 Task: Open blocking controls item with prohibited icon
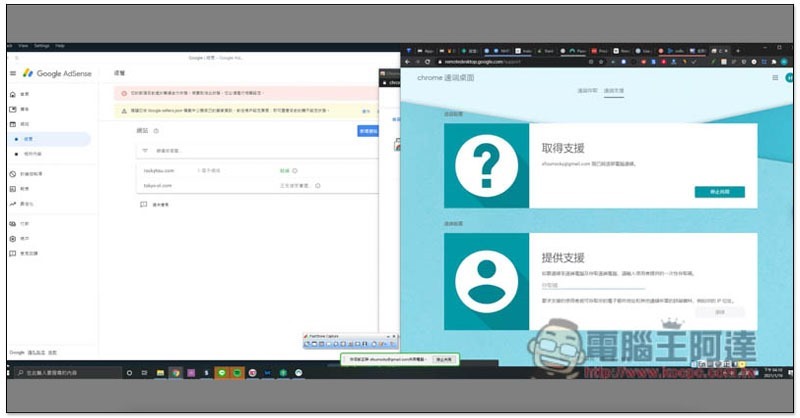coord(27,174)
